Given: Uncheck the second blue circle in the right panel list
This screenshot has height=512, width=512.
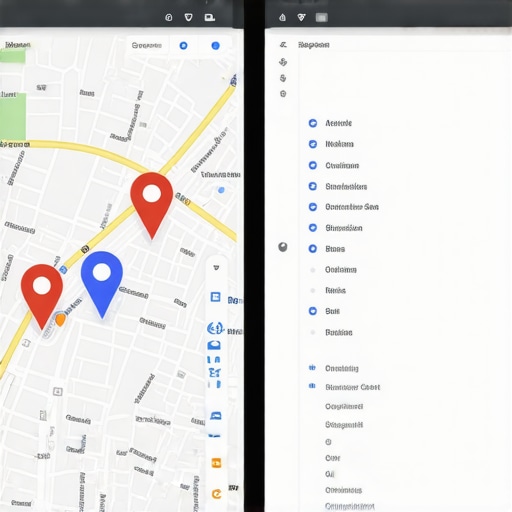Looking at the screenshot, I should [313, 144].
